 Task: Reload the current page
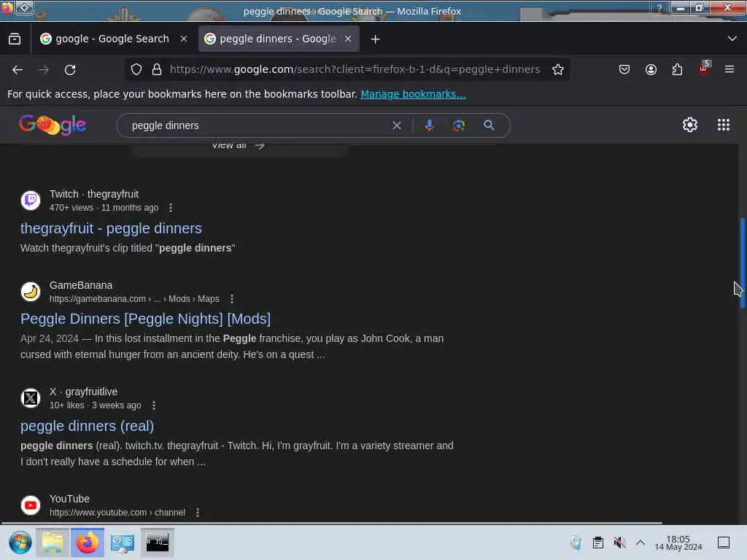tap(70, 70)
